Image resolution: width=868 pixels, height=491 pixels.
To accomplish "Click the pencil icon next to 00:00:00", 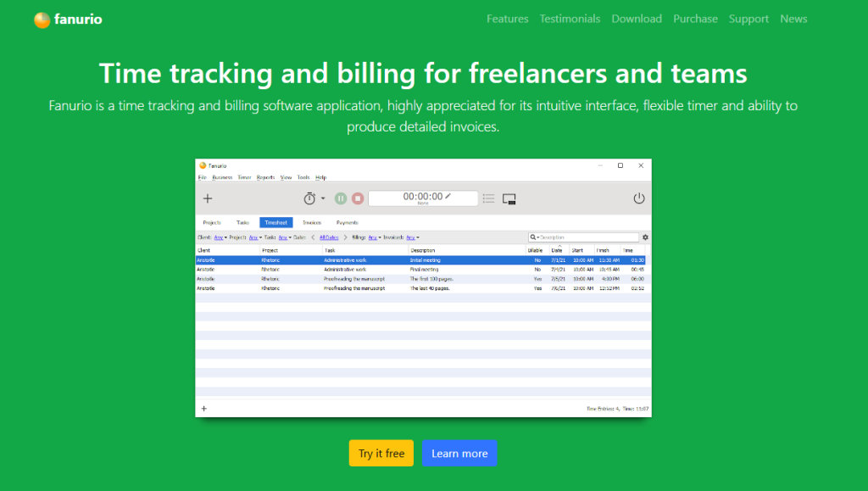I will pos(448,196).
